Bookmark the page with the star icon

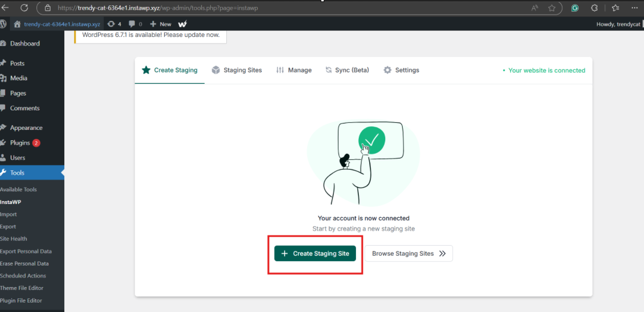click(x=552, y=8)
